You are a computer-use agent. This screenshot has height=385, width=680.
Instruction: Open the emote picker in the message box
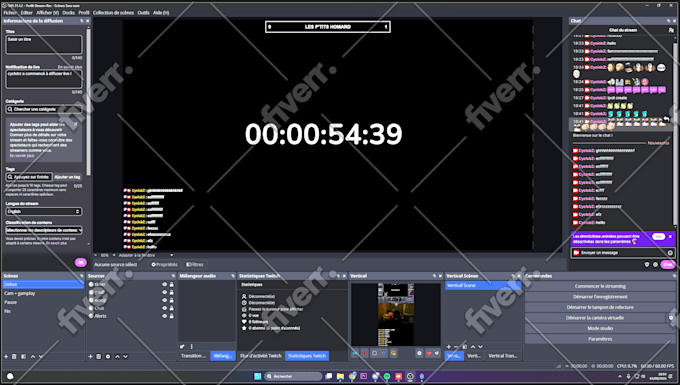click(x=670, y=253)
